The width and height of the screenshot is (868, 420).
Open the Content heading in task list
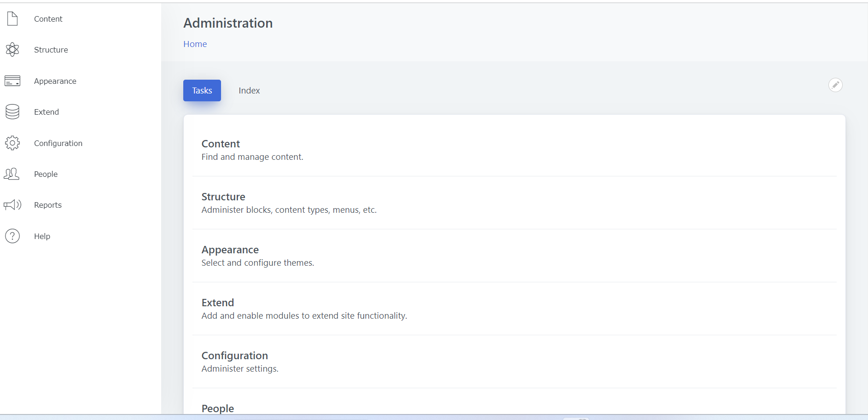(221, 144)
